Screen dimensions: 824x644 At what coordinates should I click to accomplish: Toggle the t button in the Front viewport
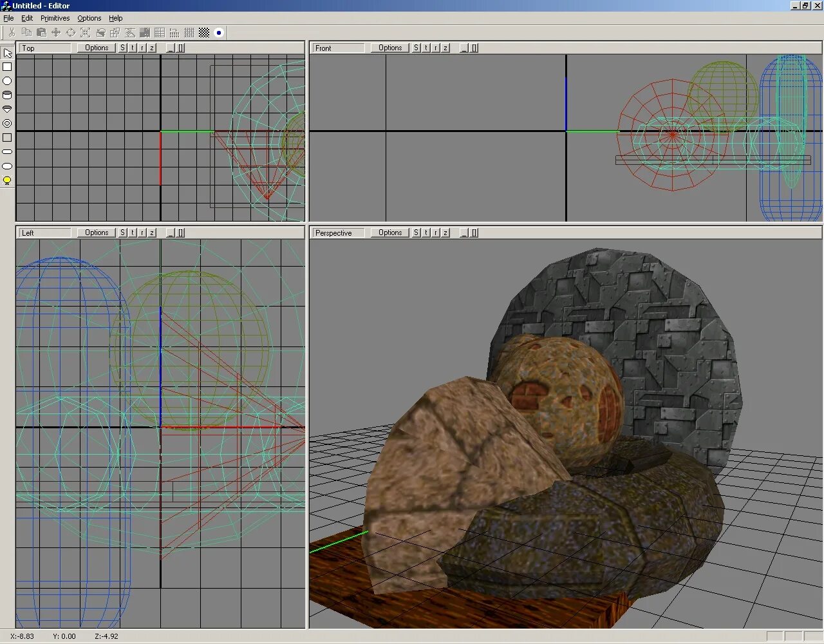(425, 47)
